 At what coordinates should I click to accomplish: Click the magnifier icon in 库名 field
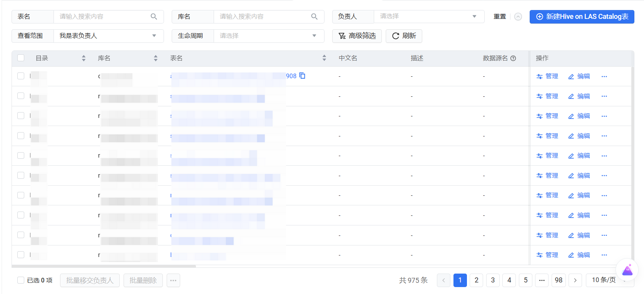coord(314,17)
